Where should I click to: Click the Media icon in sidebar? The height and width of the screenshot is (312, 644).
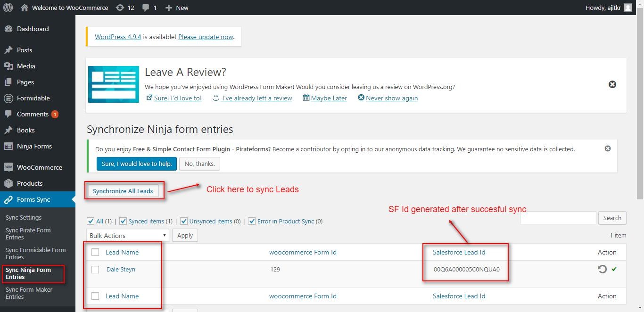click(x=8, y=66)
